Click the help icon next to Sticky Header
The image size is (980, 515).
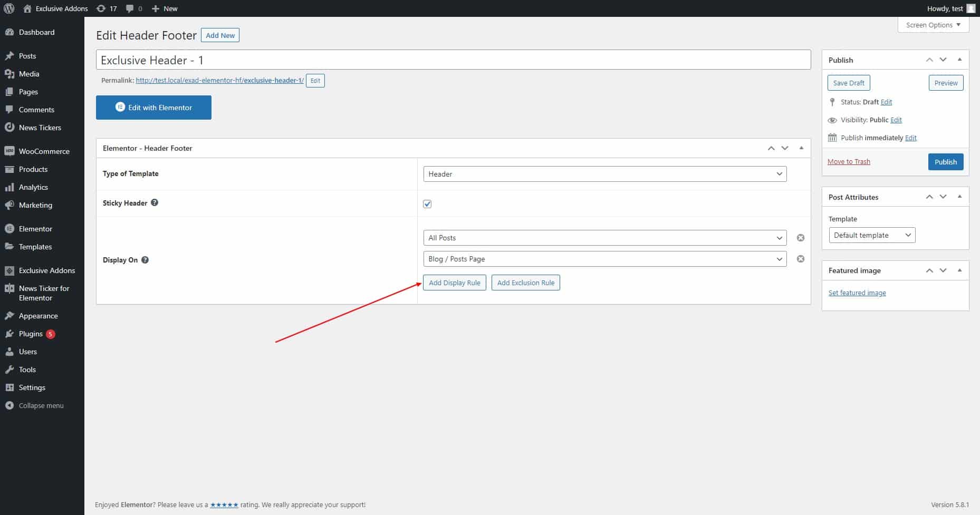point(155,202)
